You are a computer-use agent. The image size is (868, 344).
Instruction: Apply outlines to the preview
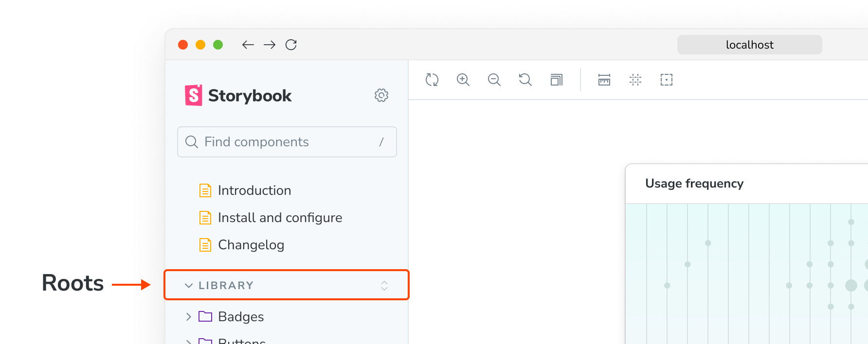coord(666,80)
